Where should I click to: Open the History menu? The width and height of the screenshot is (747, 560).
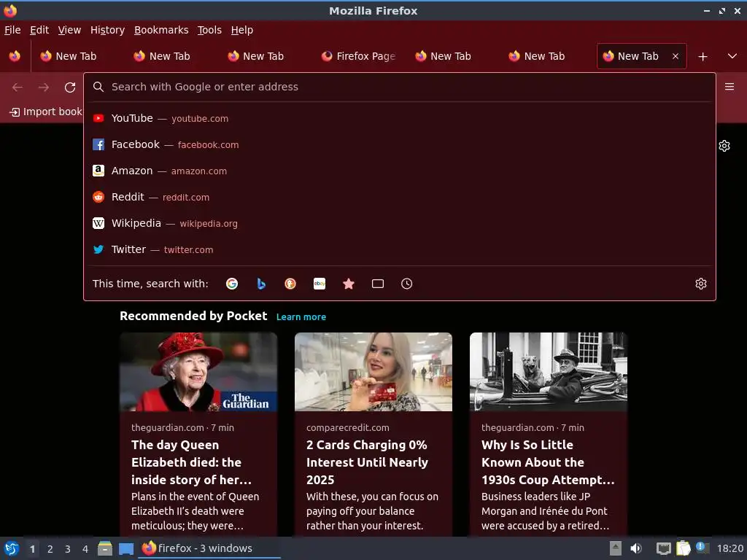[108, 30]
